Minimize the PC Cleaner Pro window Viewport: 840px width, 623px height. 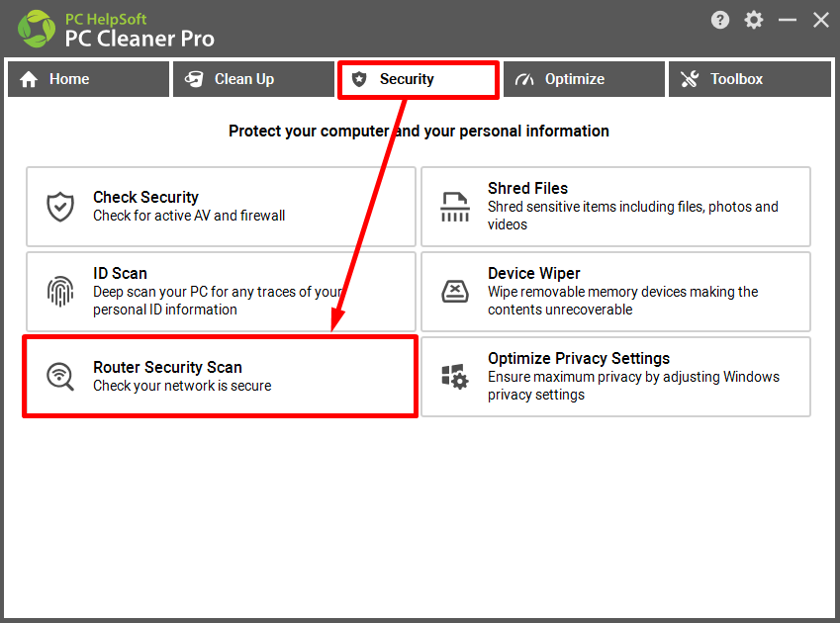pyautogui.click(x=787, y=21)
